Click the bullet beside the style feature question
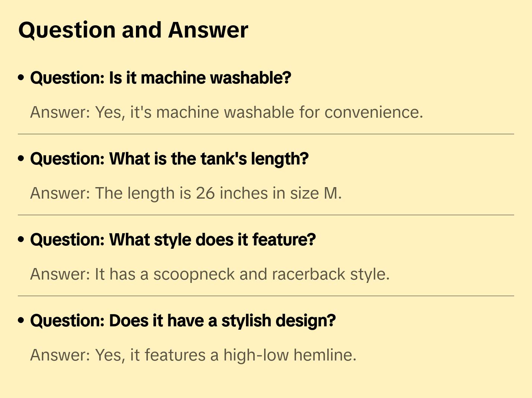Screen dimensions: 532x398 tap(21, 240)
